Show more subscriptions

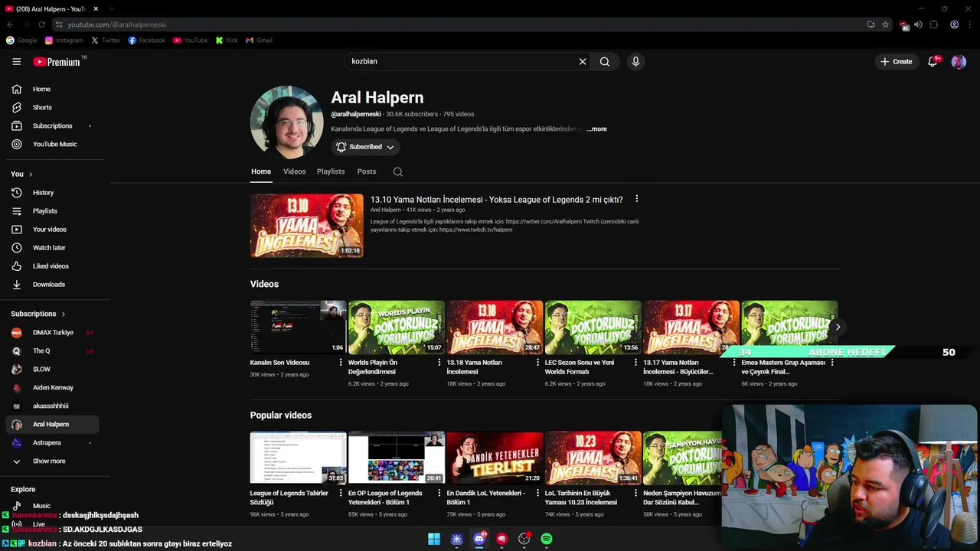coord(52,461)
